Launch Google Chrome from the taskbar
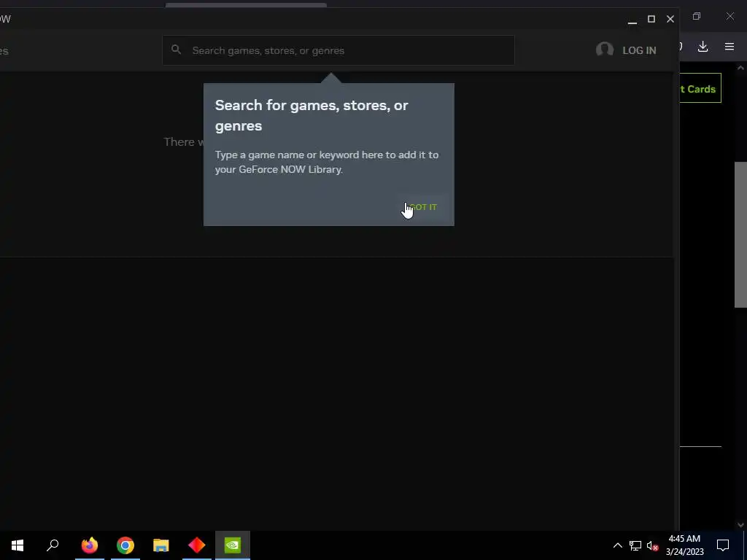 point(125,545)
